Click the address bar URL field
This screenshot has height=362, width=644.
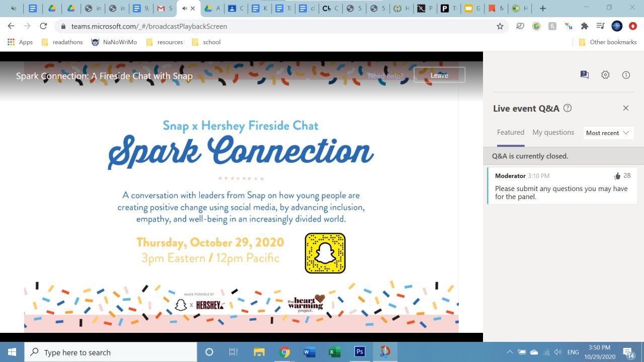tap(282, 26)
